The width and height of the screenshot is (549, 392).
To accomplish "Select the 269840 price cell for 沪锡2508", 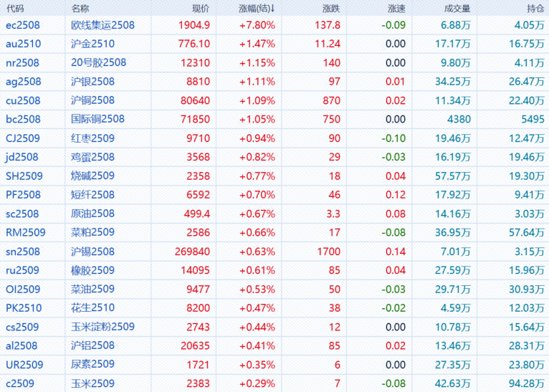I will 193,252.
